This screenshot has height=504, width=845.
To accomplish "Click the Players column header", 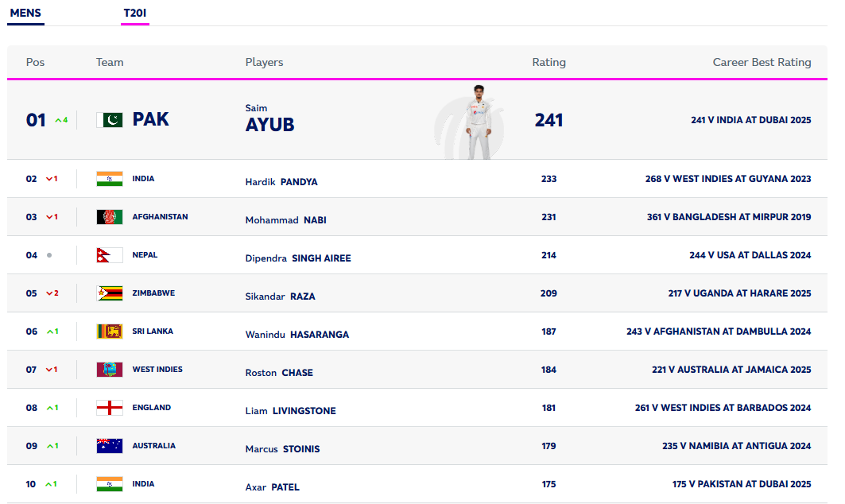I will click(x=264, y=62).
